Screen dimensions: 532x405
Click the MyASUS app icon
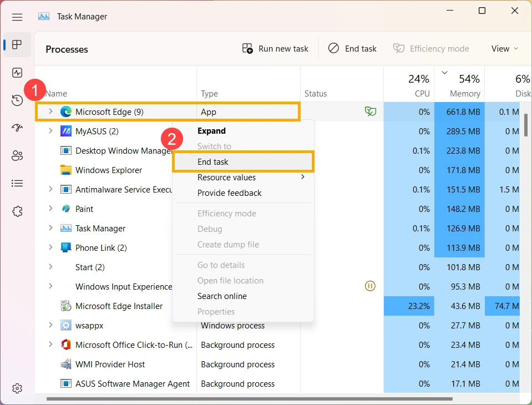pyautogui.click(x=66, y=131)
